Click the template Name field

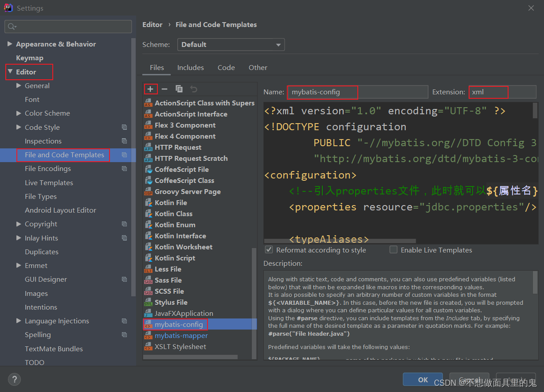(x=358, y=92)
